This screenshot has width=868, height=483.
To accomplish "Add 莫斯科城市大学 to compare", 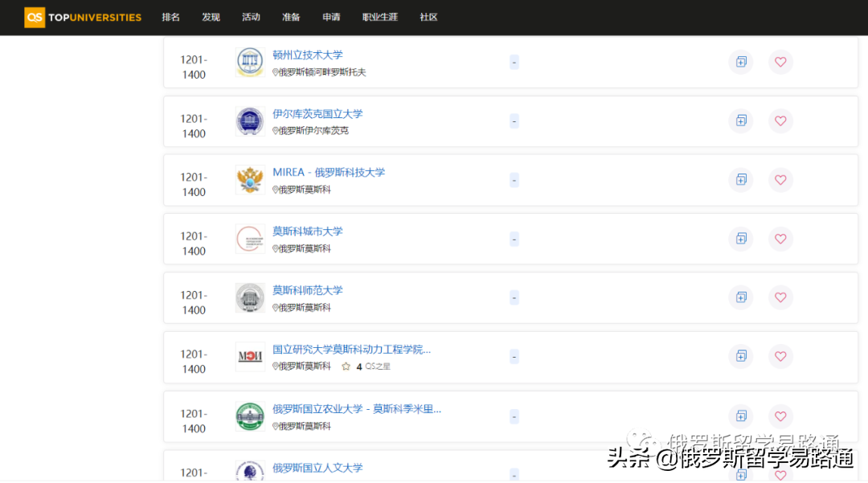I will 741,239.
